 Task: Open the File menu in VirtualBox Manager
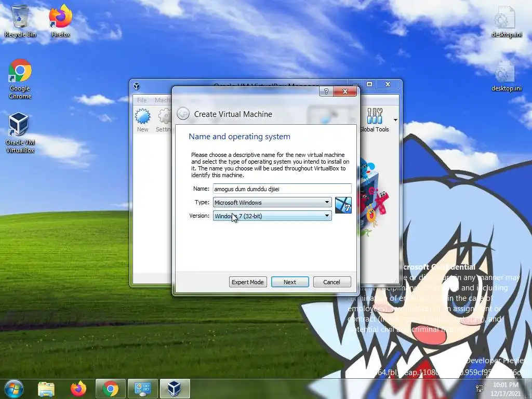tap(142, 100)
